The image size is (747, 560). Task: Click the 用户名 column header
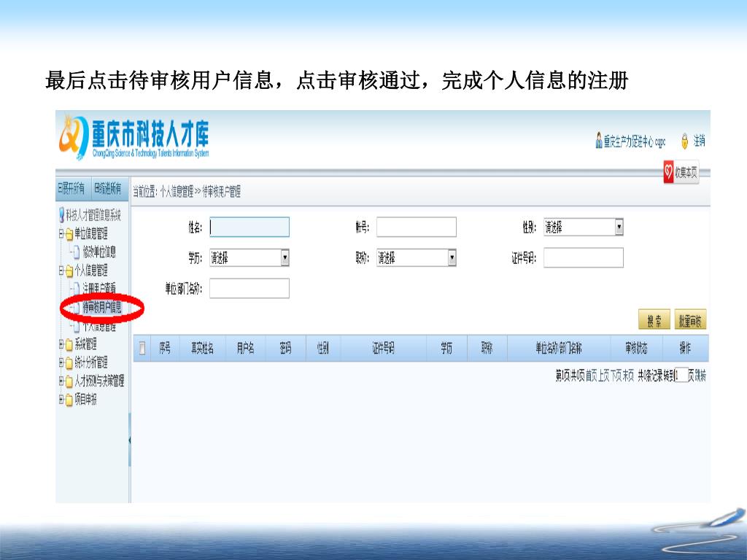pyautogui.click(x=245, y=349)
